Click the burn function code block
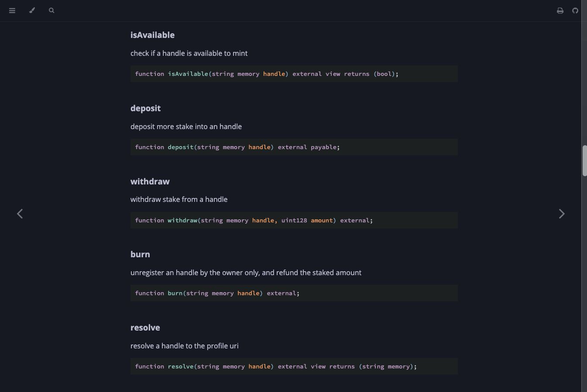The width and height of the screenshot is (587, 392). [x=294, y=293]
